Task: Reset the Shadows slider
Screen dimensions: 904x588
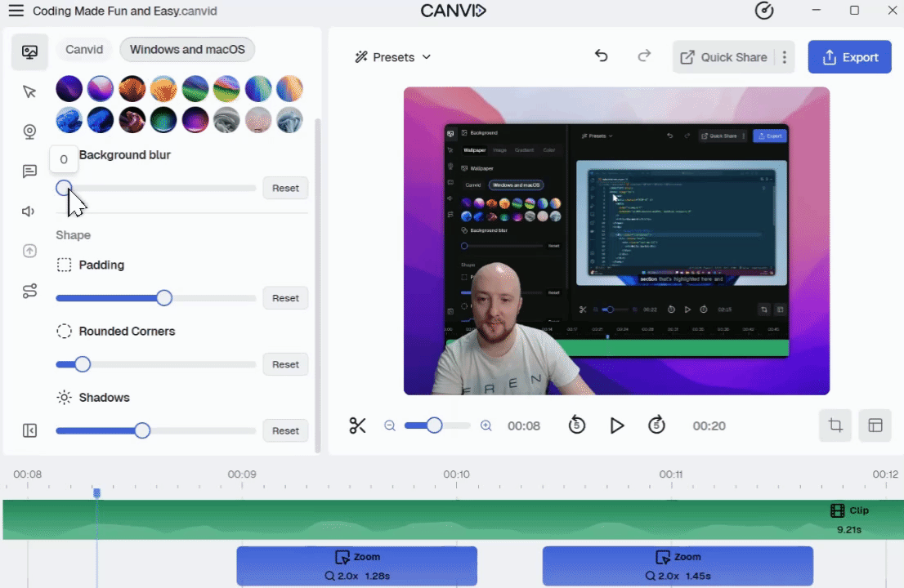Action: 285,430
